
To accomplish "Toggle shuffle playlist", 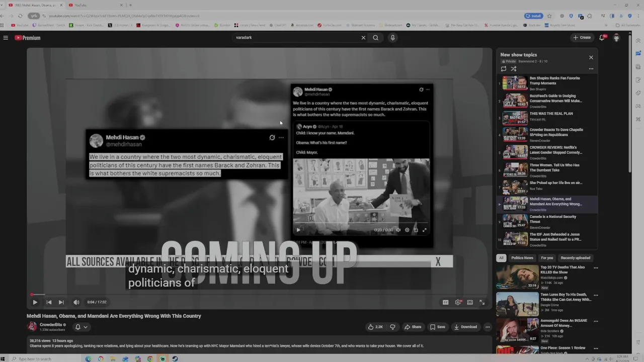I will 514,69.
